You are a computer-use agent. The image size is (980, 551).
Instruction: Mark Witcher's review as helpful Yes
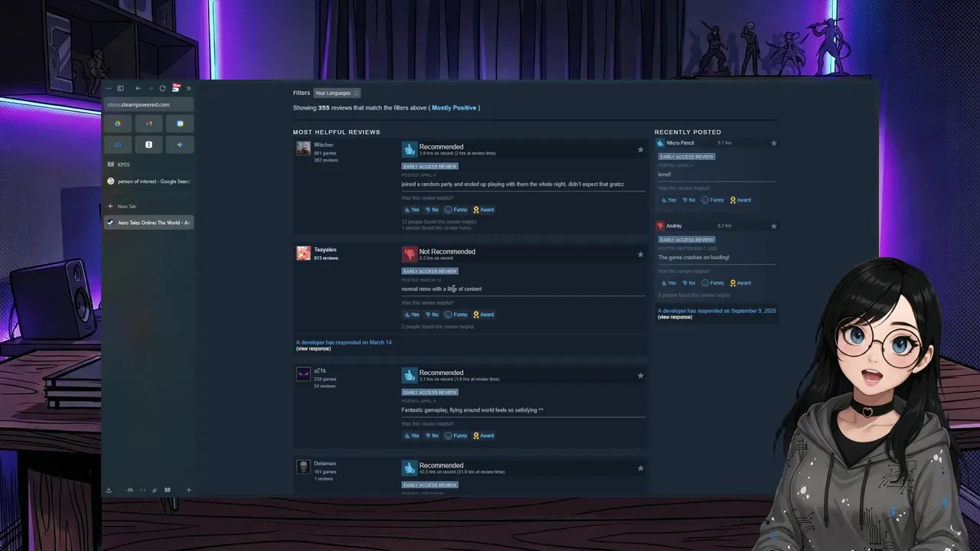(412, 210)
